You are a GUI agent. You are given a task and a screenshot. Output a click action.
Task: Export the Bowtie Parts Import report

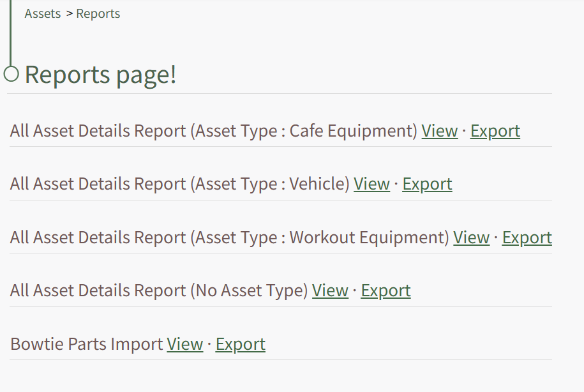[240, 344]
